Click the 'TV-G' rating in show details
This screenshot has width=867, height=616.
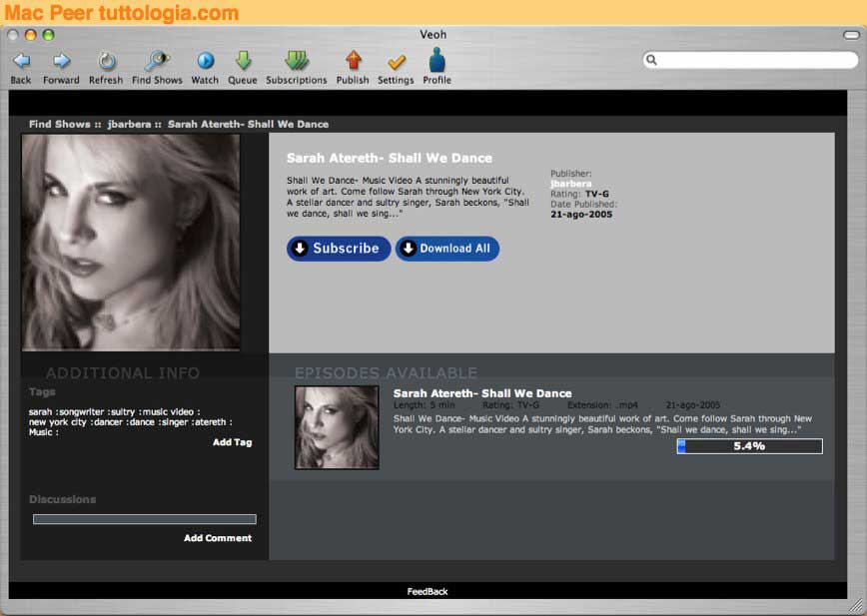596,194
